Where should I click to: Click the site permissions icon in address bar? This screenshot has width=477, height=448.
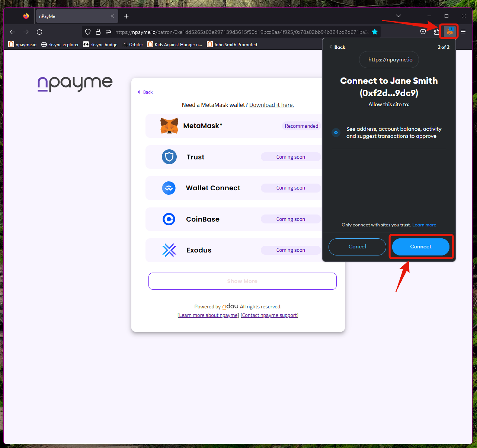tap(109, 32)
